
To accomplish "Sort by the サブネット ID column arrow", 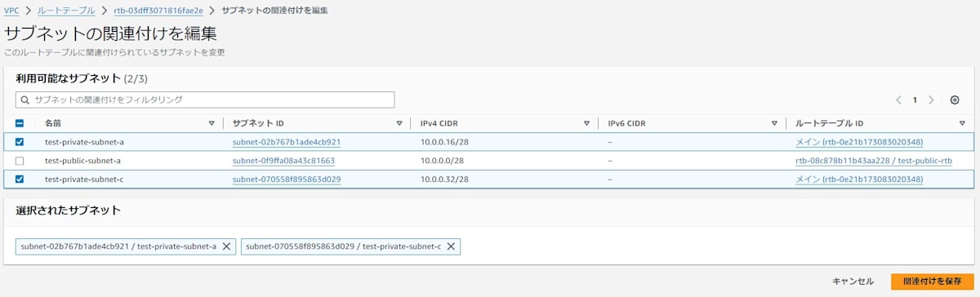I will coord(399,123).
